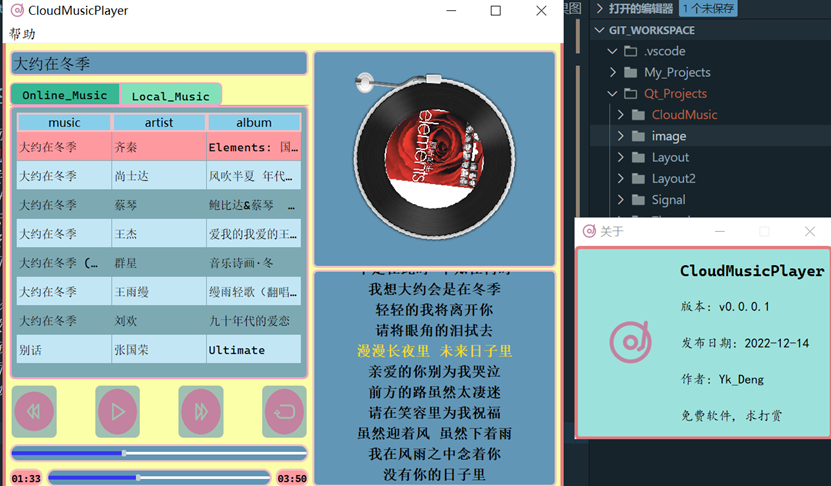Expand the Signal folder in VS Code
This screenshot has width=831, height=486.
(x=621, y=199)
